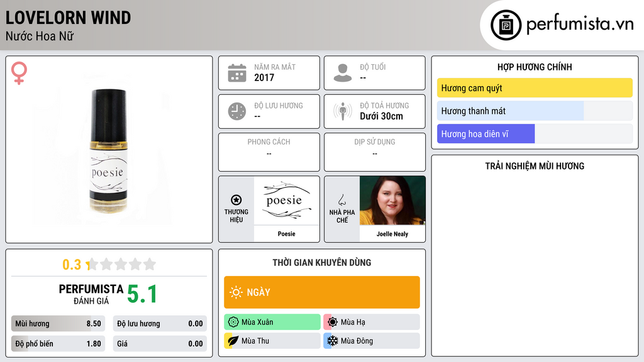Click the sun icon for Mùa Hạ
Image resolution: width=644 pixels, height=362 pixels.
click(x=333, y=322)
